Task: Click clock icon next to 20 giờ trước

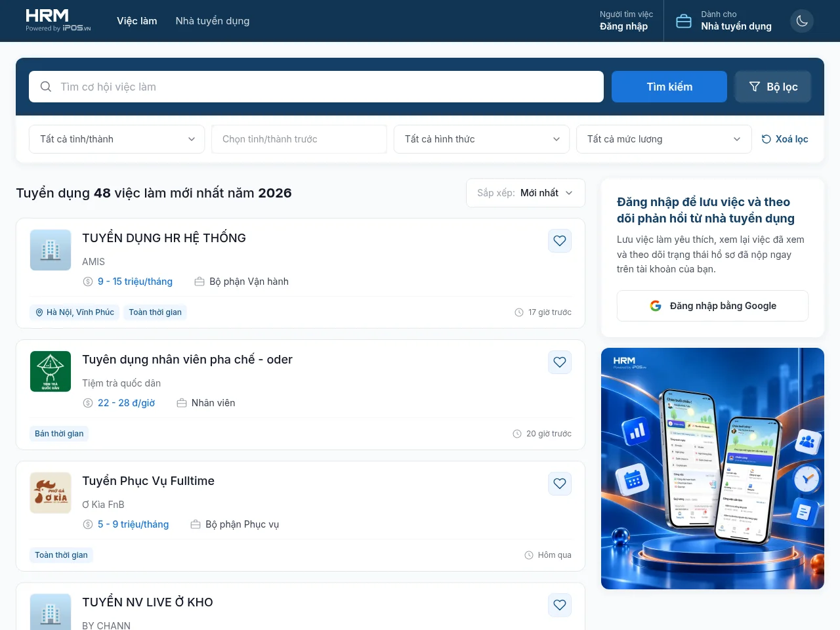Action: [x=517, y=434]
